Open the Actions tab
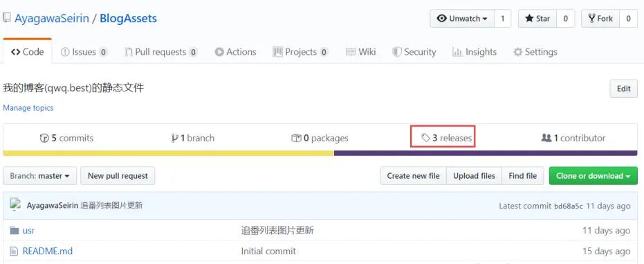Viewport: 644px width, 264px height. click(x=235, y=52)
